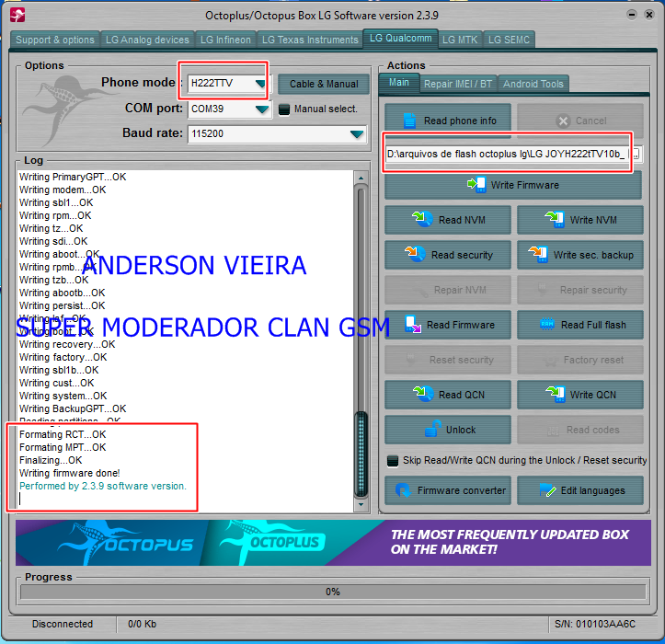Switch to LG Texas Instruments tab
This screenshot has height=644, width=665.
point(310,40)
